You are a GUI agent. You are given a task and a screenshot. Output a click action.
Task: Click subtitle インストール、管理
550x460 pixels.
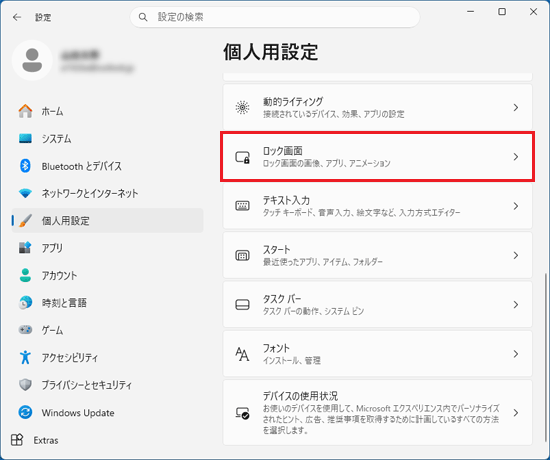coord(292,360)
